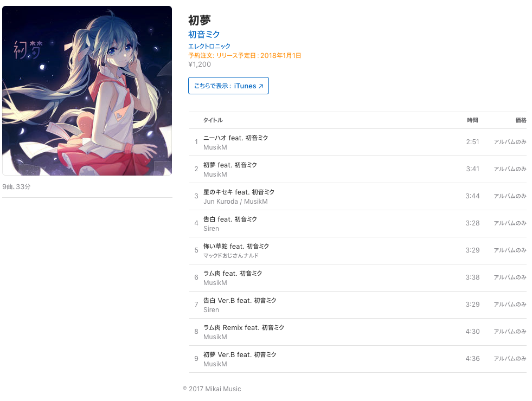The height and width of the screenshot is (401, 532).
Task: Click the Jun Kuroda / MusikM artist text
Action: coord(235,202)
